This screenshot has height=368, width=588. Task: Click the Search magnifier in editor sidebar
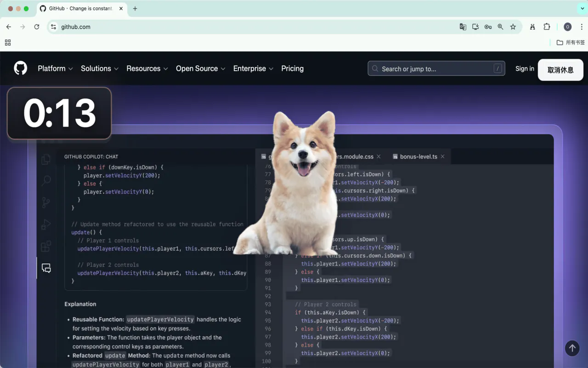pyautogui.click(x=46, y=180)
